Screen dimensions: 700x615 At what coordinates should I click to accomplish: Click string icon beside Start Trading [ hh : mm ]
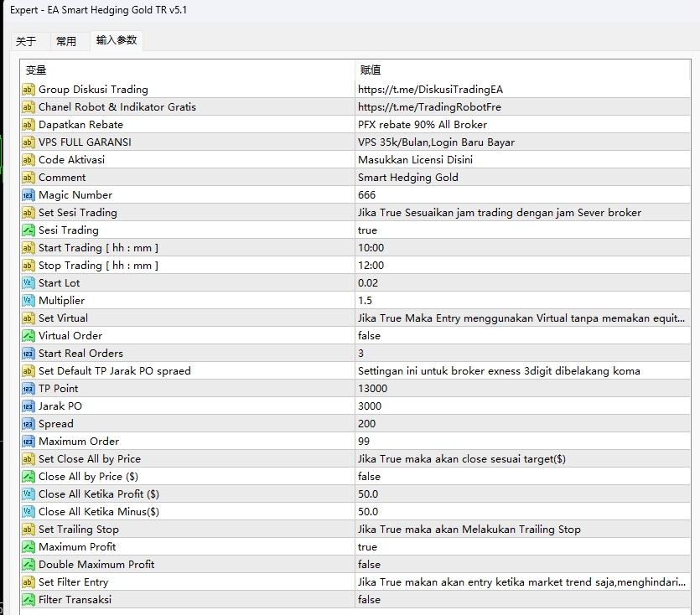pyautogui.click(x=29, y=248)
